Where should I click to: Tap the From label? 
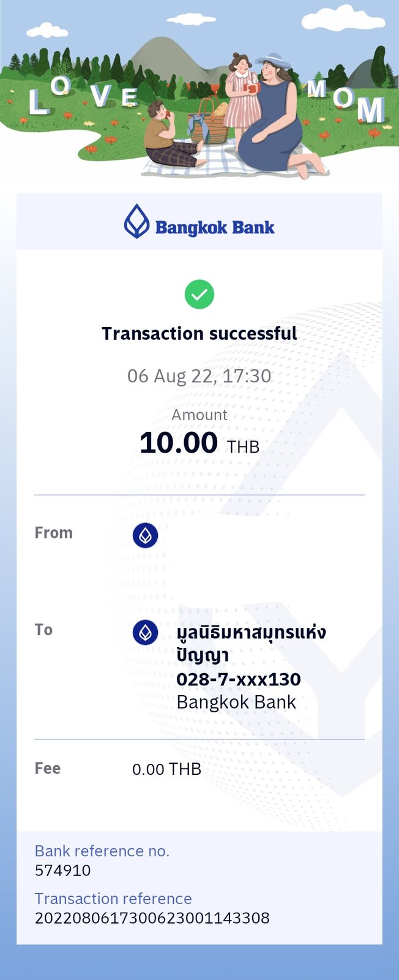point(54,533)
